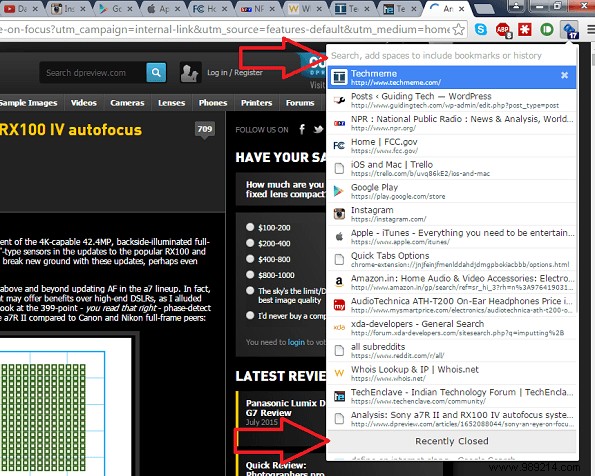Open dpreview's Facebook follow icon
This screenshot has width=595, height=476.
click(302, 129)
